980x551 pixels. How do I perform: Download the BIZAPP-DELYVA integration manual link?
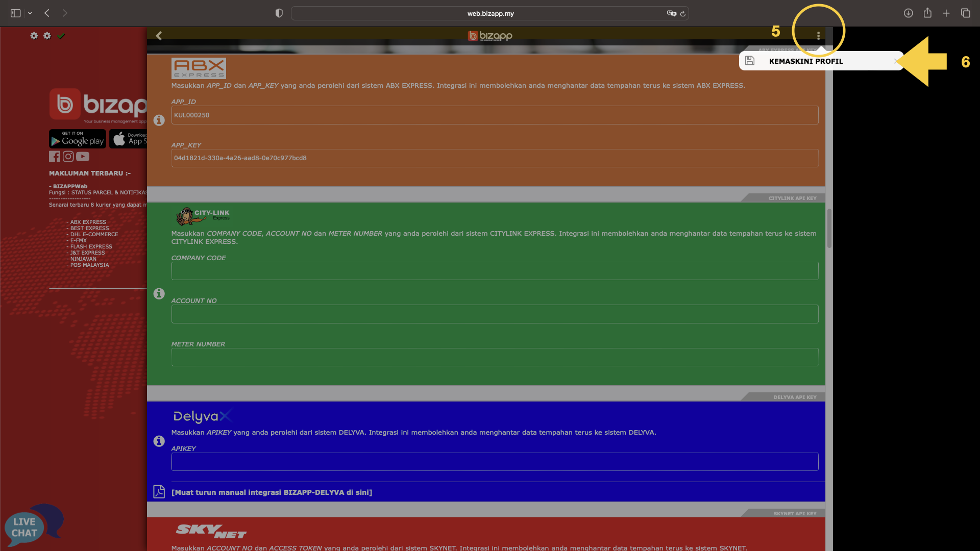point(272,492)
